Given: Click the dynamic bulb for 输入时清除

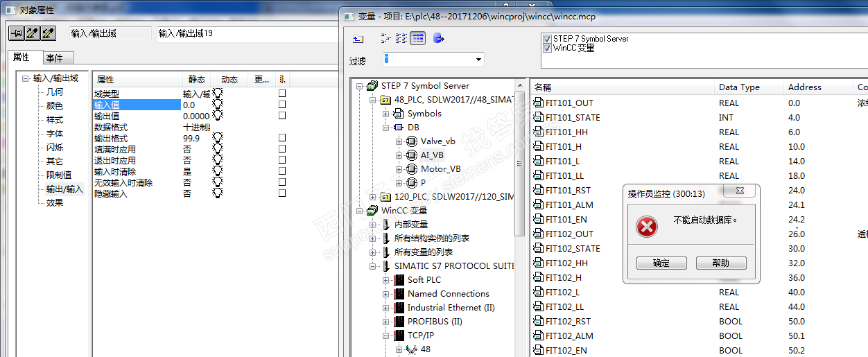Looking at the screenshot, I should (x=218, y=171).
